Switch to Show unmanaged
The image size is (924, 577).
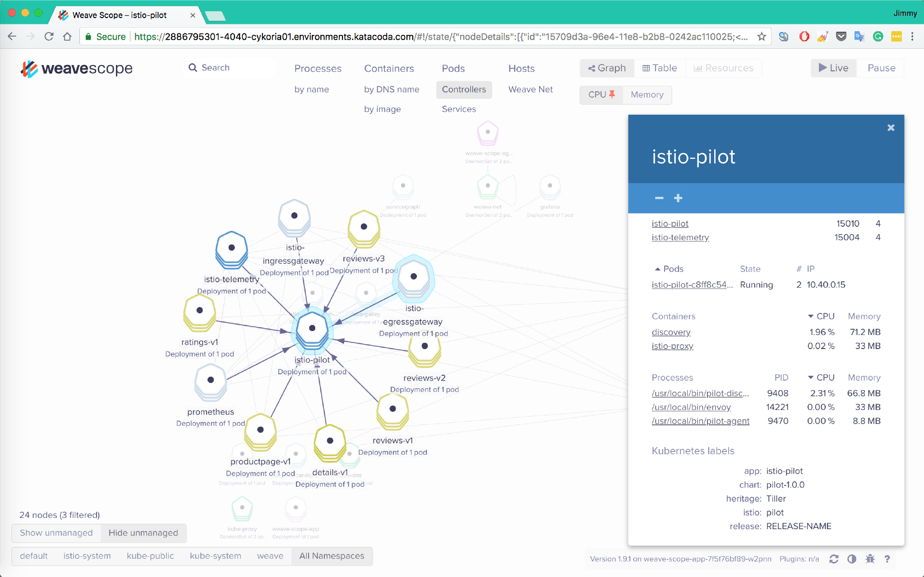(x=56, y=533)
